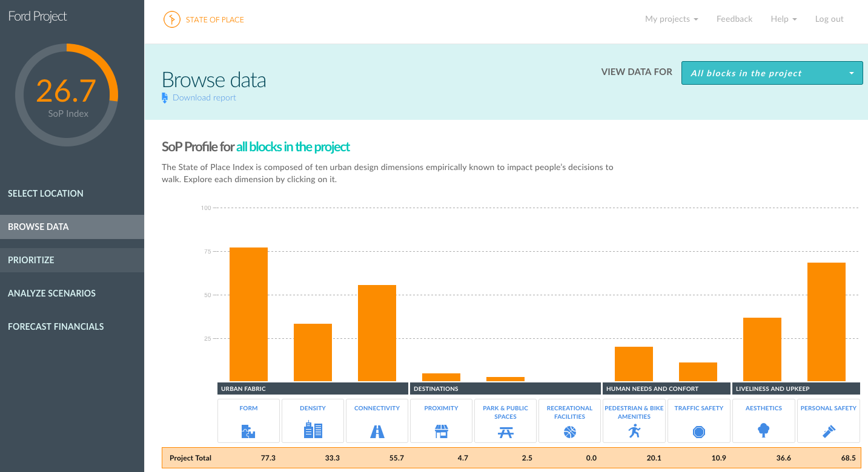Click the all blocks in the project heading text
This screenshot has width=868, height=472.
pos(293,147)
